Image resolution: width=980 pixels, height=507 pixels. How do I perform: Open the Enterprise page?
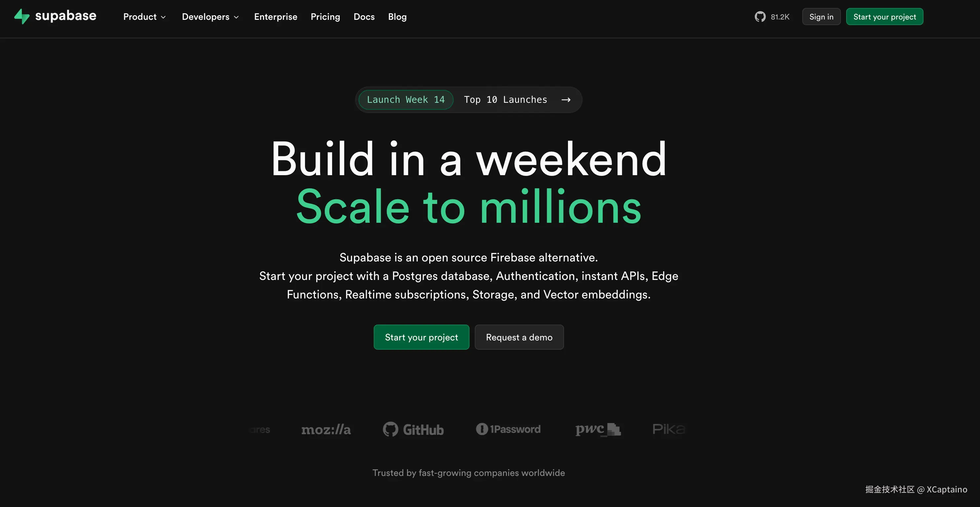[x=276, y=17]
